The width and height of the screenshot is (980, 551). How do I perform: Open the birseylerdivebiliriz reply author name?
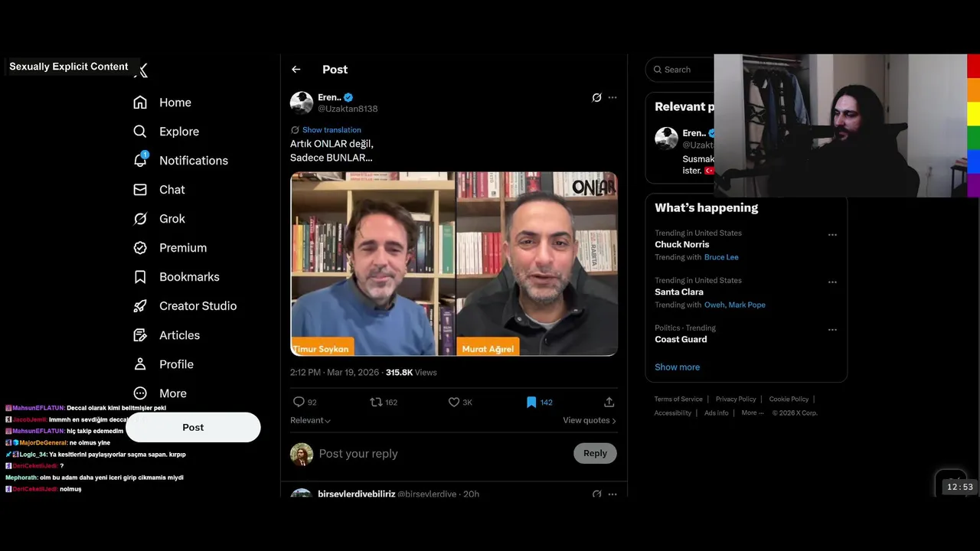[357, 494]
